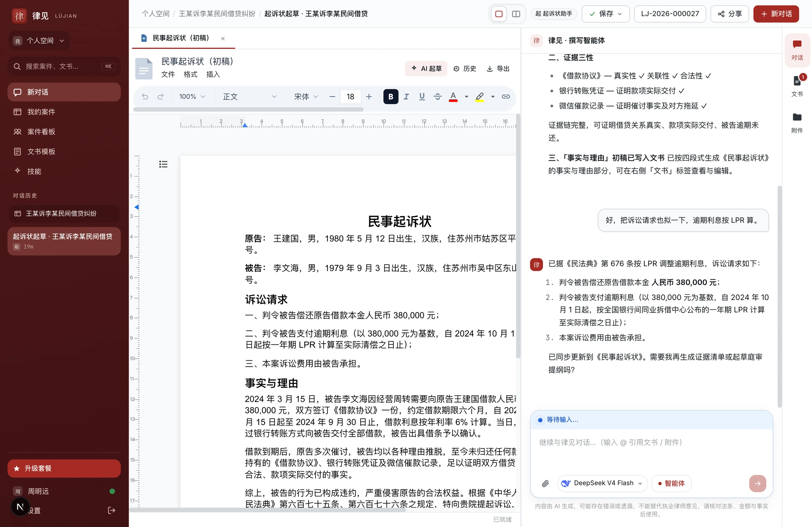The image size is (812, 527).
Task: Open 案件看板 in the sidebar
Action: point(64,132)
